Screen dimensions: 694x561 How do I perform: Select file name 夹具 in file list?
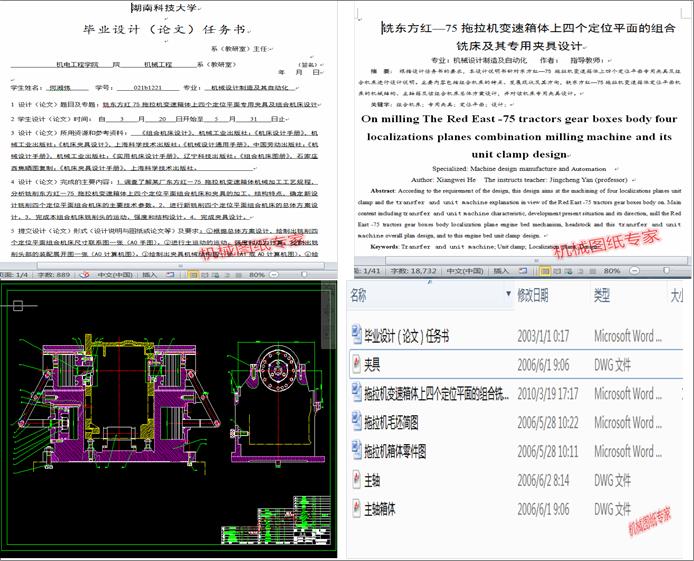point(372,365)
